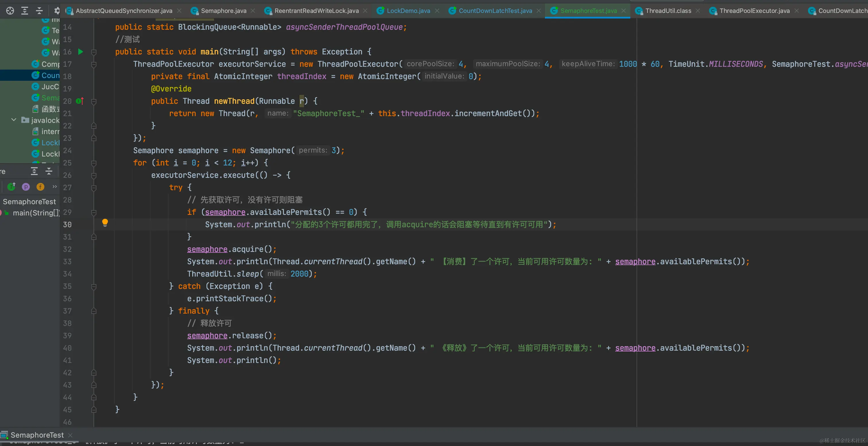The width and height of the screenshot is (868, 446).
Task: Click the implements-method gutter icon at line 20
Action: tap(80, 101)
